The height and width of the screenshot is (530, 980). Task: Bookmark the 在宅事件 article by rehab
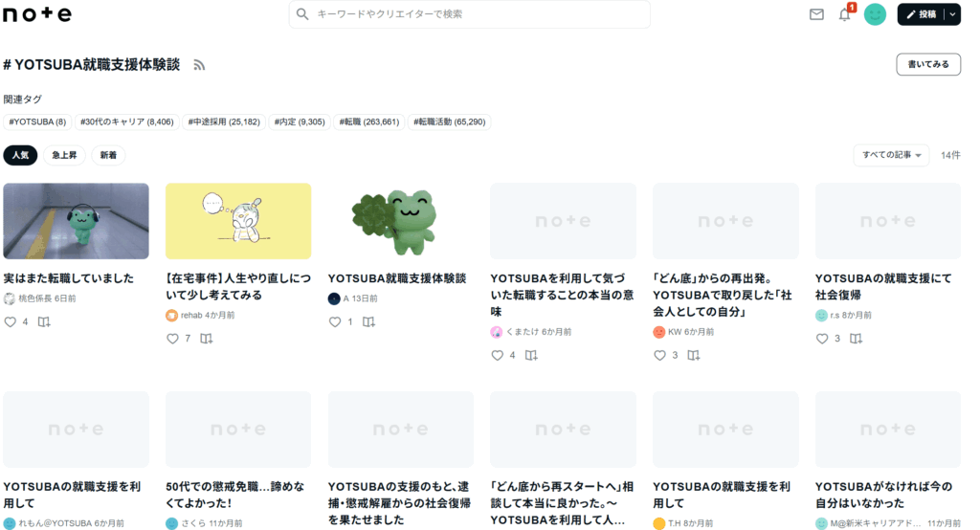click(207, 339)
